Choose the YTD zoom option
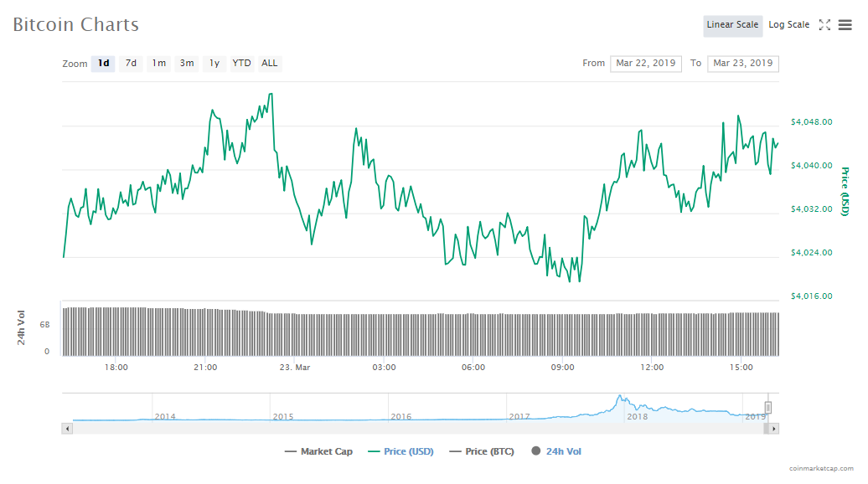868x484 pixels. (241, 64)
